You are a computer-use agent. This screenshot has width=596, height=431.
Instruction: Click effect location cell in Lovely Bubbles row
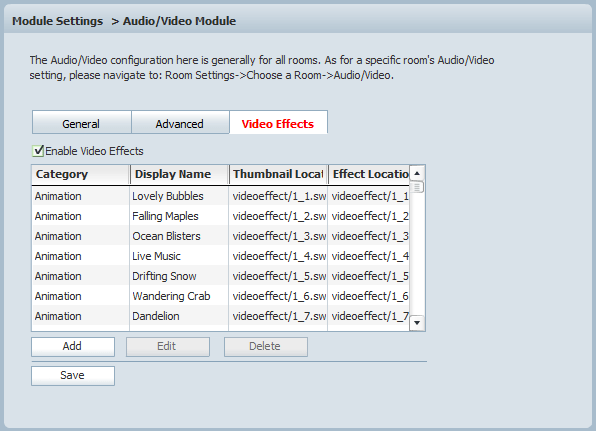pyautogui.click(x=369, y=196)
